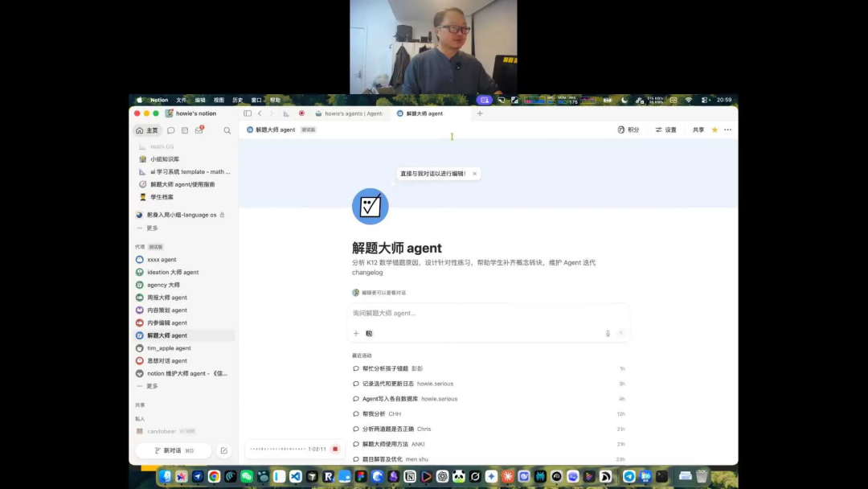The image size is (868, 489).
Task: Open 设置 in the top bar
Action: click(666, 129)
